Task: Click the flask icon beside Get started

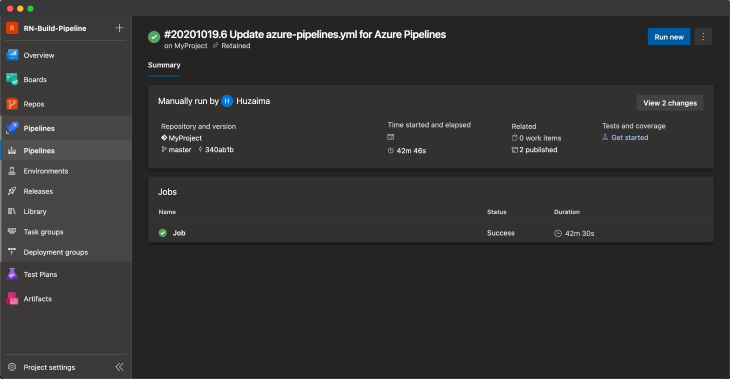Action: pos(605,137)
